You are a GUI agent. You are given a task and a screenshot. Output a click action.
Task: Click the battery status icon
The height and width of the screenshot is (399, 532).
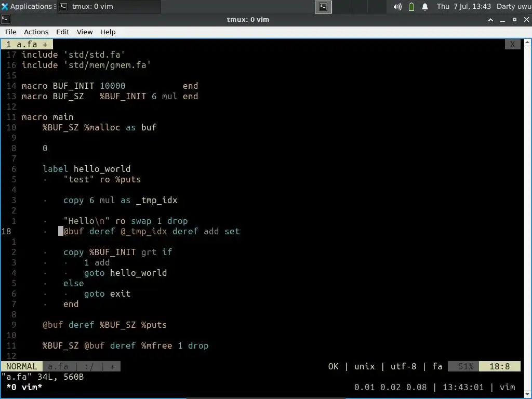point(411,7)
